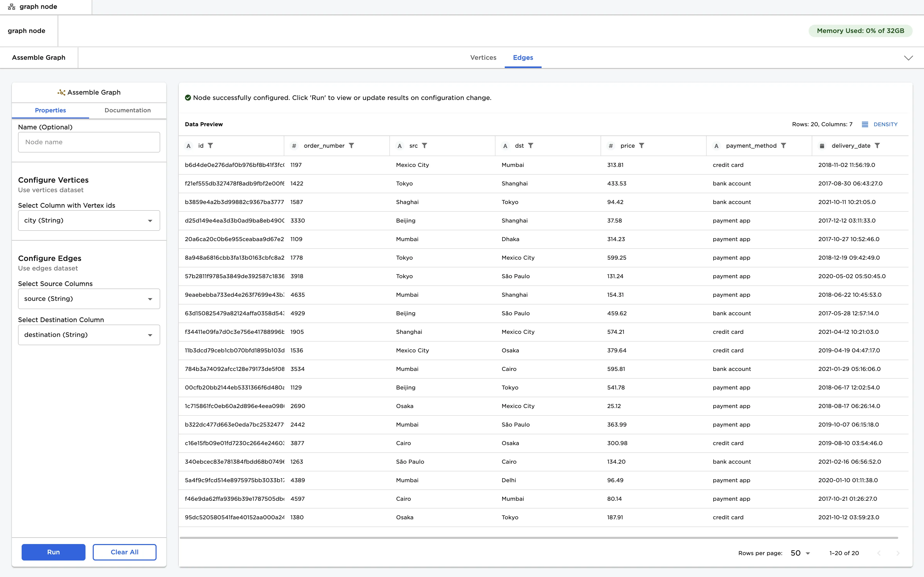Filter the dst column

[x=530, y=145]
